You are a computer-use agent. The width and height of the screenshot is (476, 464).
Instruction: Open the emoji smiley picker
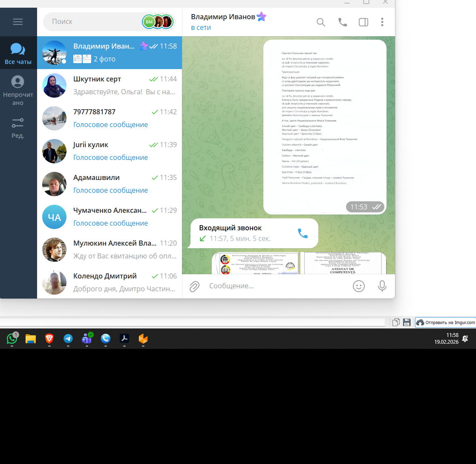click(x=359, y=286)
